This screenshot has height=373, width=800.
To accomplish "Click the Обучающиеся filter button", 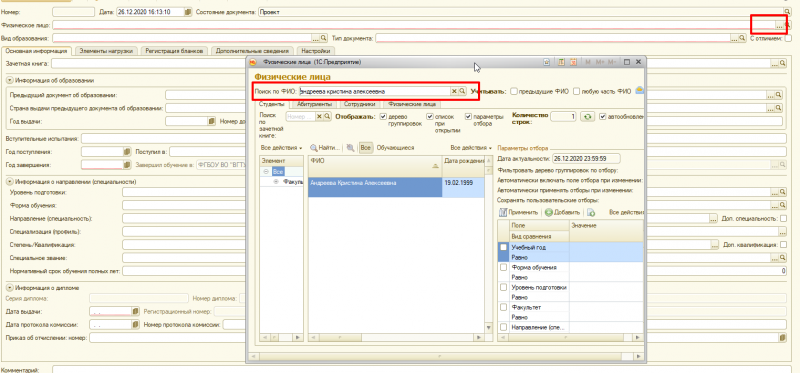I will pos(395,147).
